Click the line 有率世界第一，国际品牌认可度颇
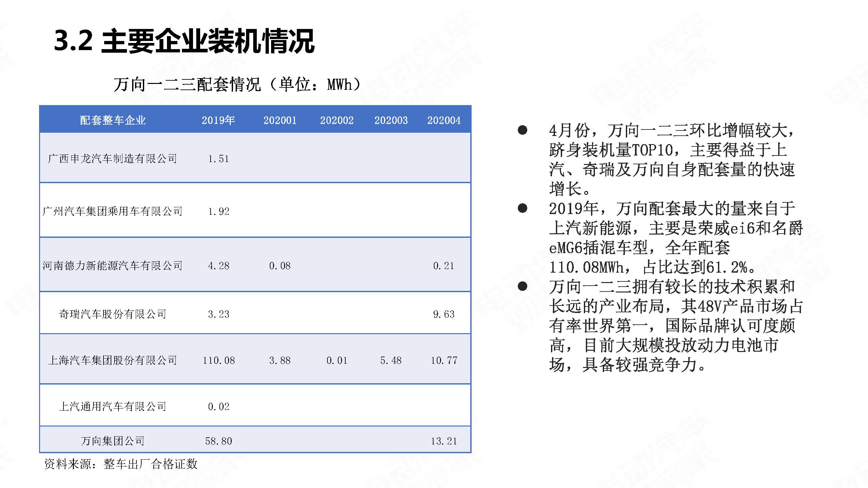Screen dimensions: 868x488 pyautogui.click(x=672, y=326)
